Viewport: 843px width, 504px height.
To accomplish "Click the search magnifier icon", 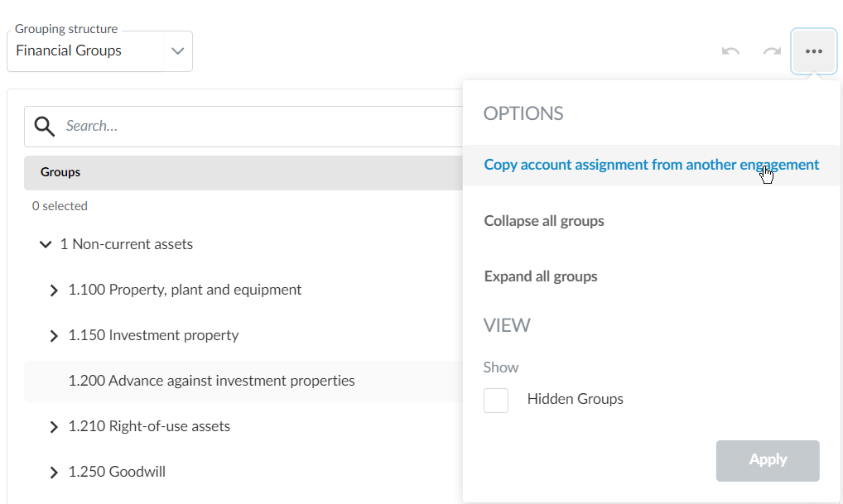I will [x=45, y=126].
